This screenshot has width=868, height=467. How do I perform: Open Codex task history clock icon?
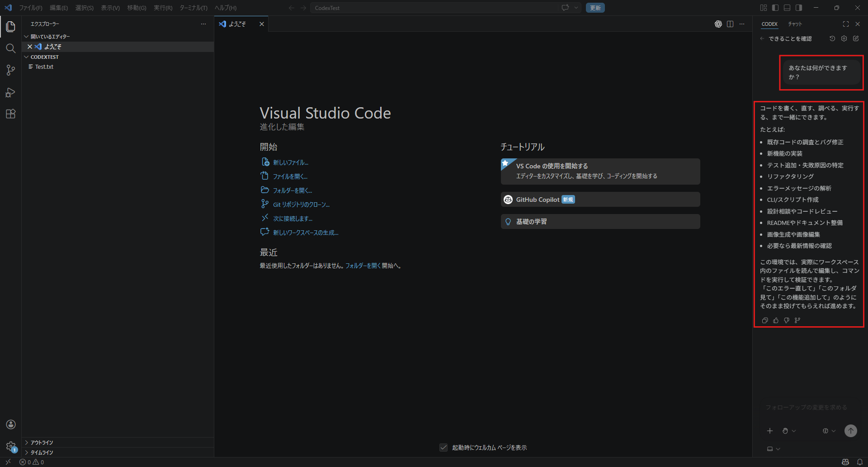tap(832, 39)
